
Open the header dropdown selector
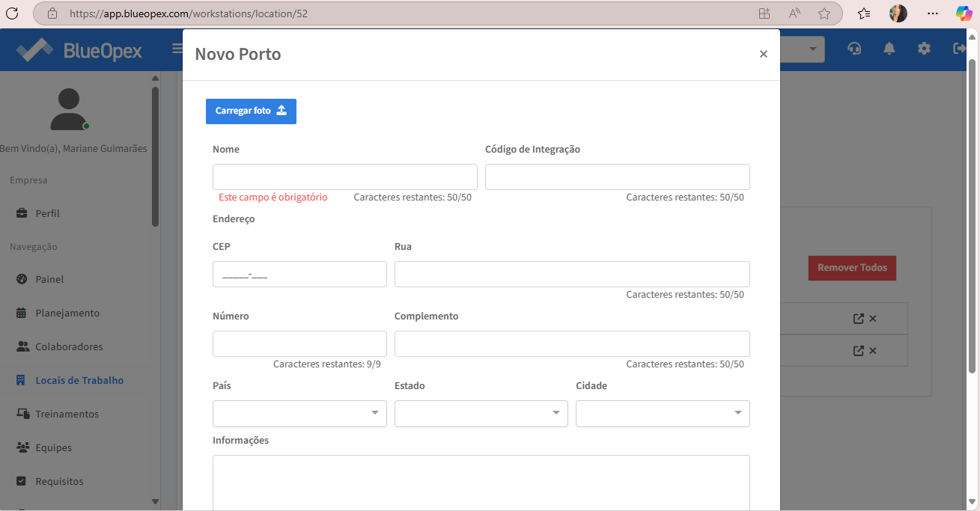tap(802, 49)
